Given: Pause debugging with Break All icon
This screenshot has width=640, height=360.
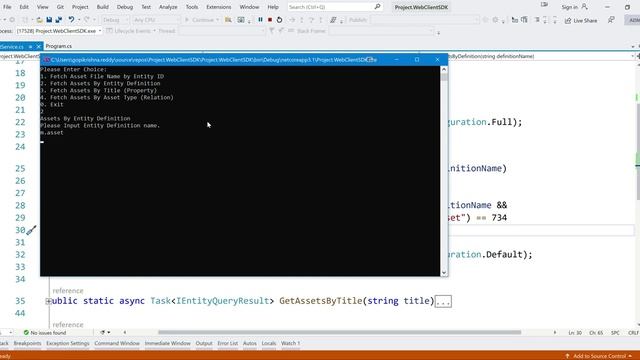Looking at the screenshot, I should (260, 20).
